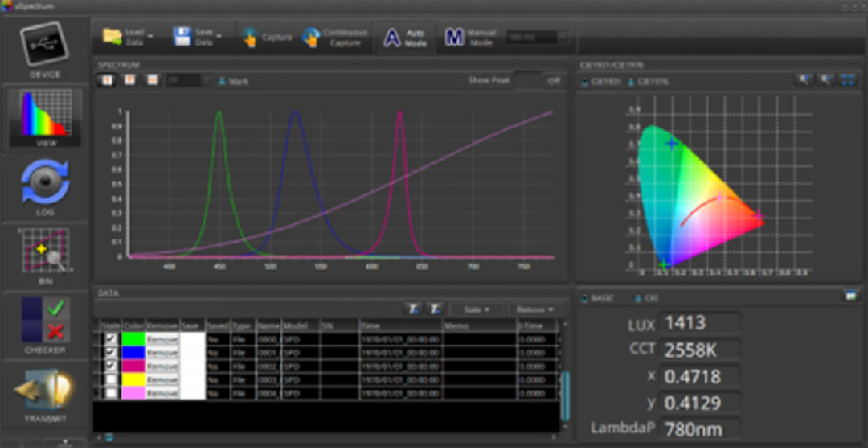868x448 pixels.
Task: Expand the Load Data dropdown
Action: tap(151, 37)
